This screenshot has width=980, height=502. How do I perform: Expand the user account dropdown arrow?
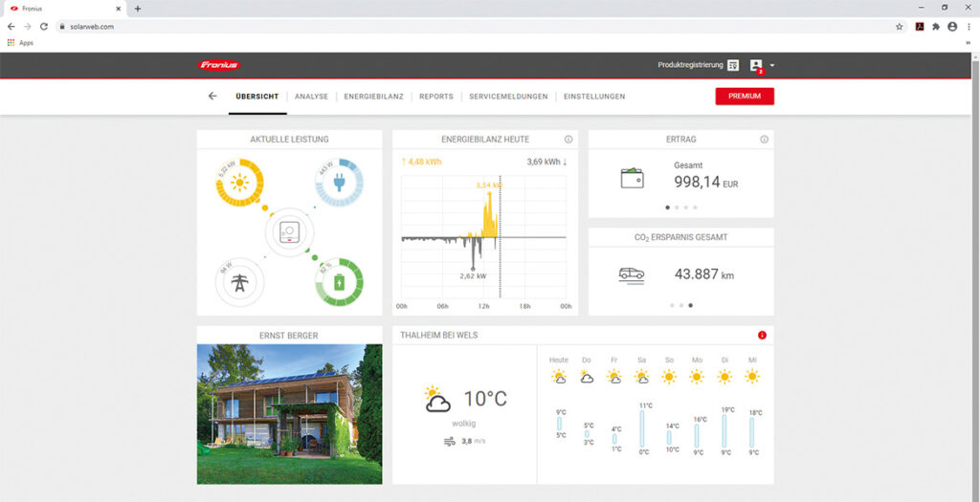772,66
